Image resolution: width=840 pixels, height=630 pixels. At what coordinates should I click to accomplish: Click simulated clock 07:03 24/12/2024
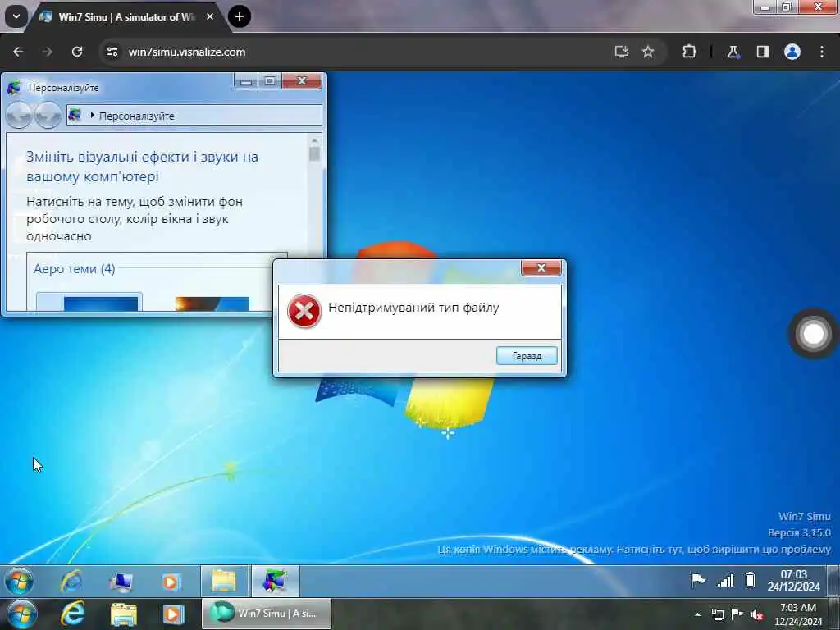coord(793,581)
